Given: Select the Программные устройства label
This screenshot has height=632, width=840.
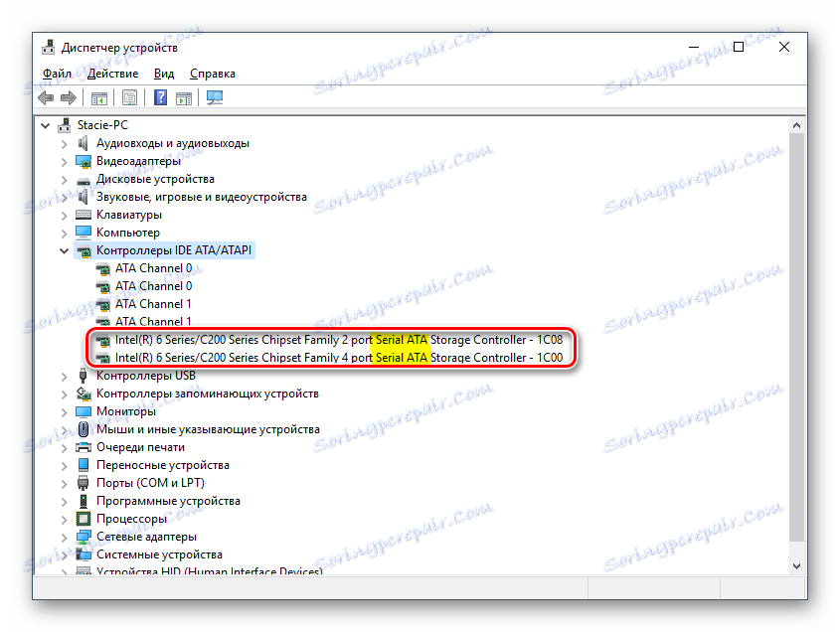Looking at the screenshot, I should [x=168, y=501].
